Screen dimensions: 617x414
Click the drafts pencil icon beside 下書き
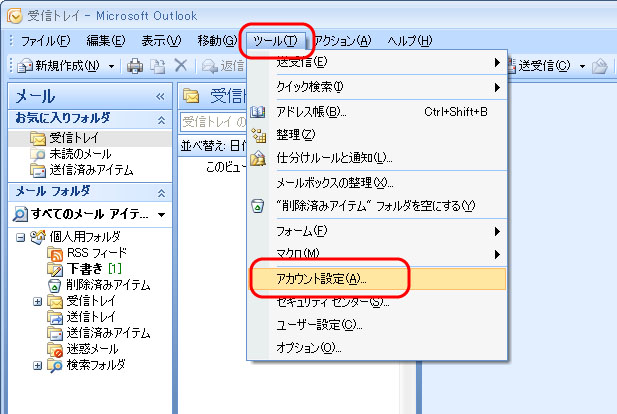click(55, 270)
